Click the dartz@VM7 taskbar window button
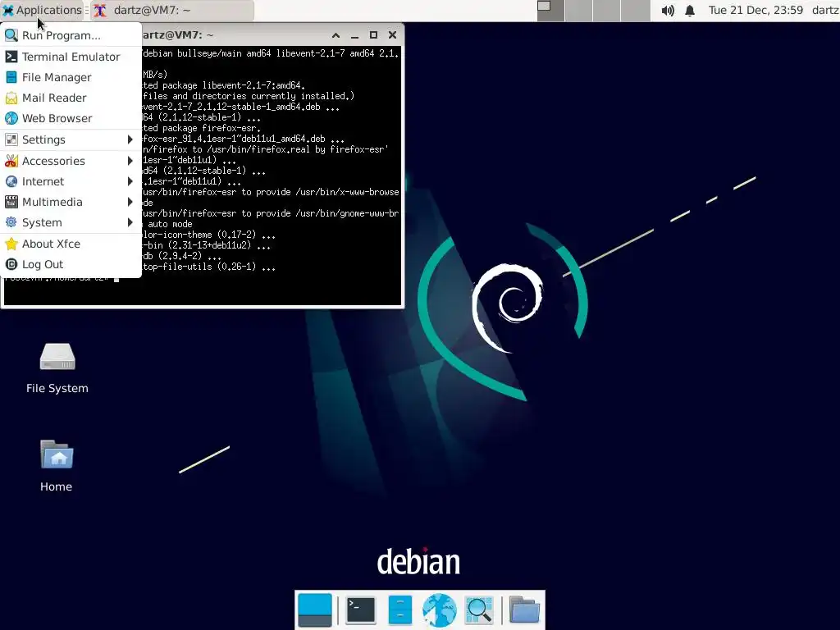Image resolution: width=840 pixels, height=630 pixels. 172,10
